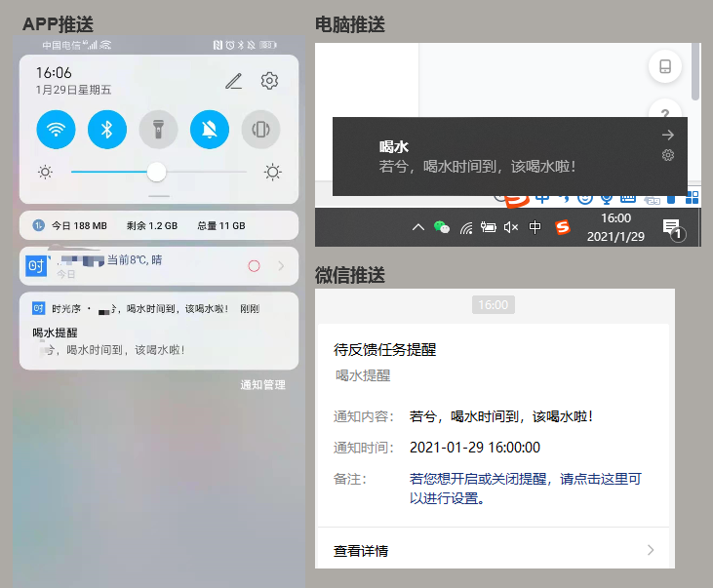Click the 通知内容 message text in WeChat
The width and height of the screenshot is (713, 588).
(501, 416)
